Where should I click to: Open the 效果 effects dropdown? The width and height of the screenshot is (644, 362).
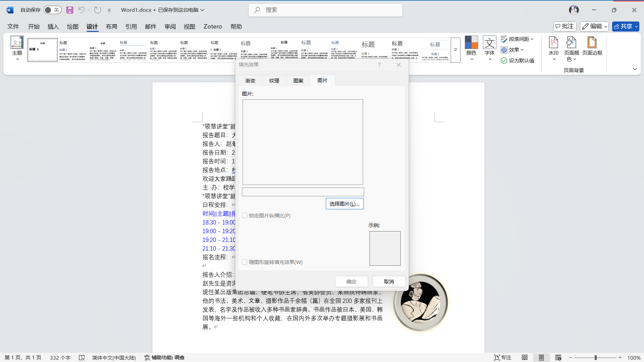[x=512, y=50]
